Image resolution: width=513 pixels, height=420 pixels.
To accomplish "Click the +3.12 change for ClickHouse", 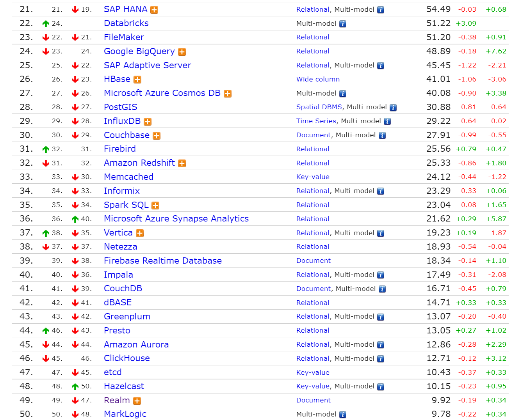I will pos(496,358).
